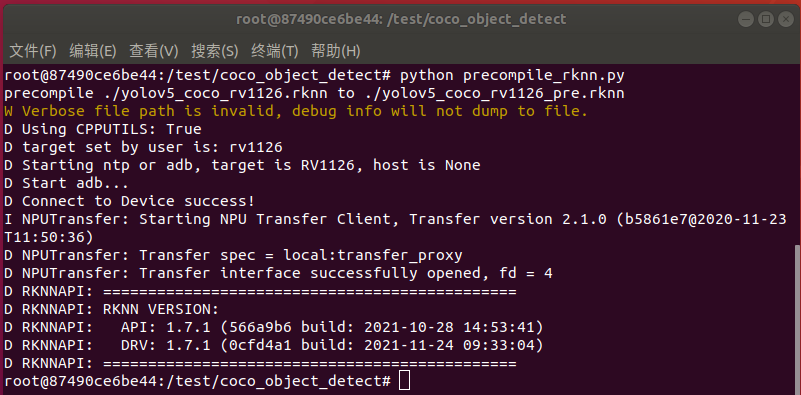Click the 'DRV: 1.7.1' version line

pos(273,345)
